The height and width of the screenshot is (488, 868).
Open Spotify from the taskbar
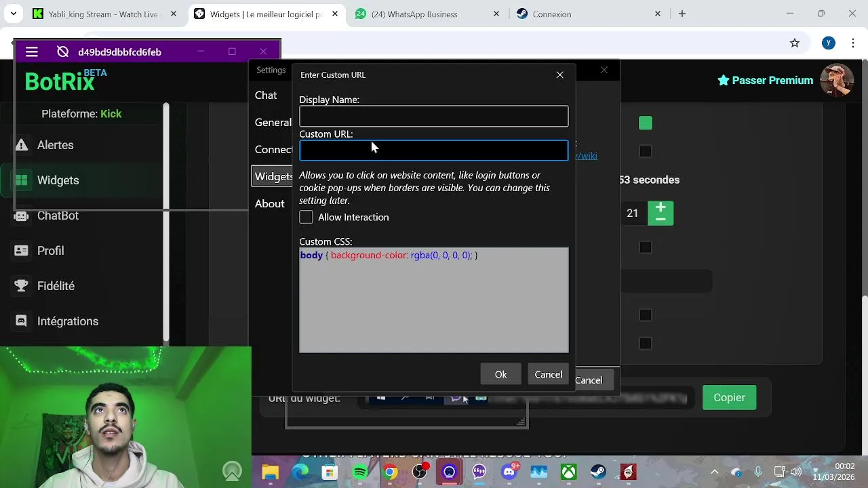pyautogui.click(x=360, y=472)
